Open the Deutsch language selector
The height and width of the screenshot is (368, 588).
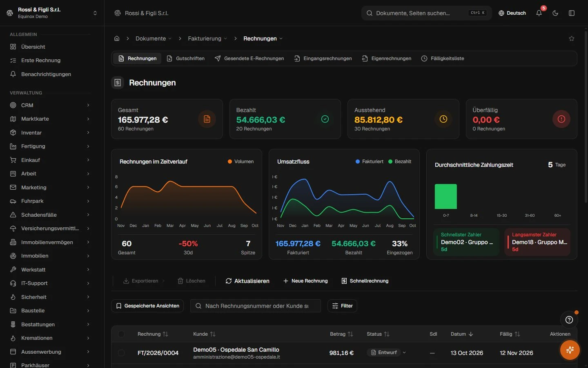(512, 13)
